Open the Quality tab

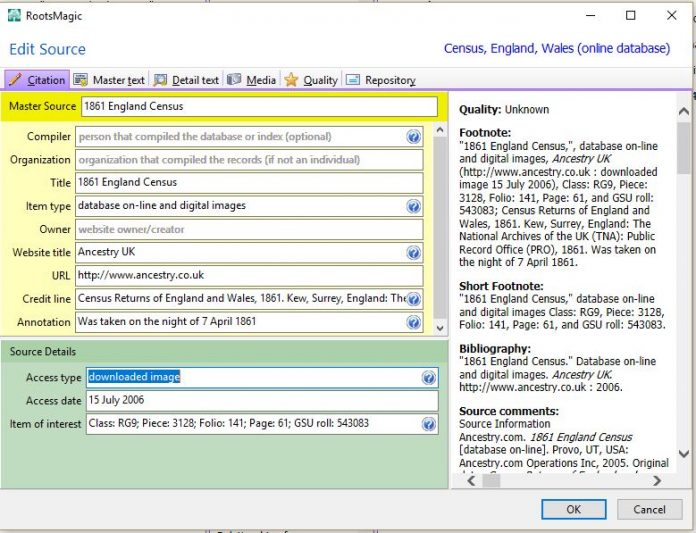(x=311, y=80)
